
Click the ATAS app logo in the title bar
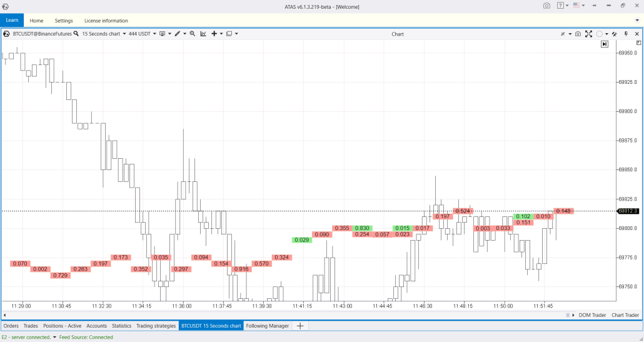(5, 7)
